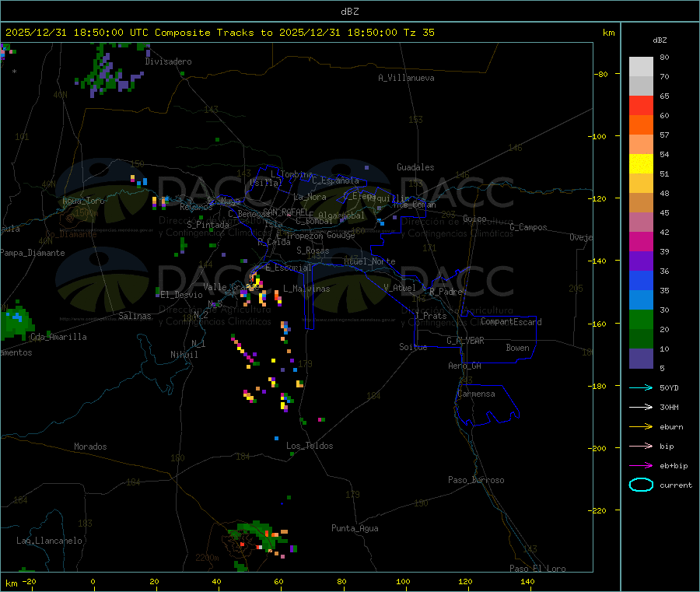This screenshot has width=700, height=592.
Task: Click the 'Lag.Llancanelo' map label
Action: (x=50, y=541)
